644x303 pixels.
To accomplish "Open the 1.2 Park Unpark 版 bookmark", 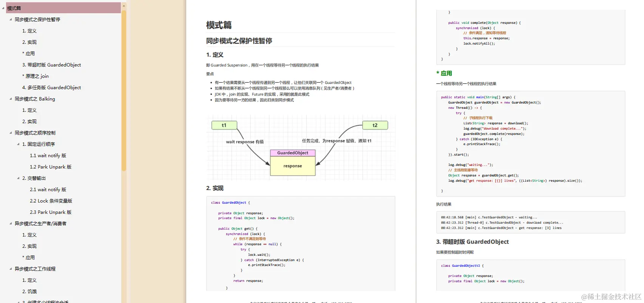I will pos(51,167).
